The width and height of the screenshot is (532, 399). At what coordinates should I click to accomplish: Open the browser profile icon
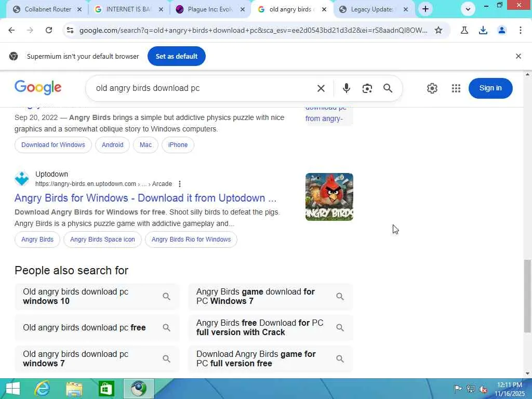[502, 30]
